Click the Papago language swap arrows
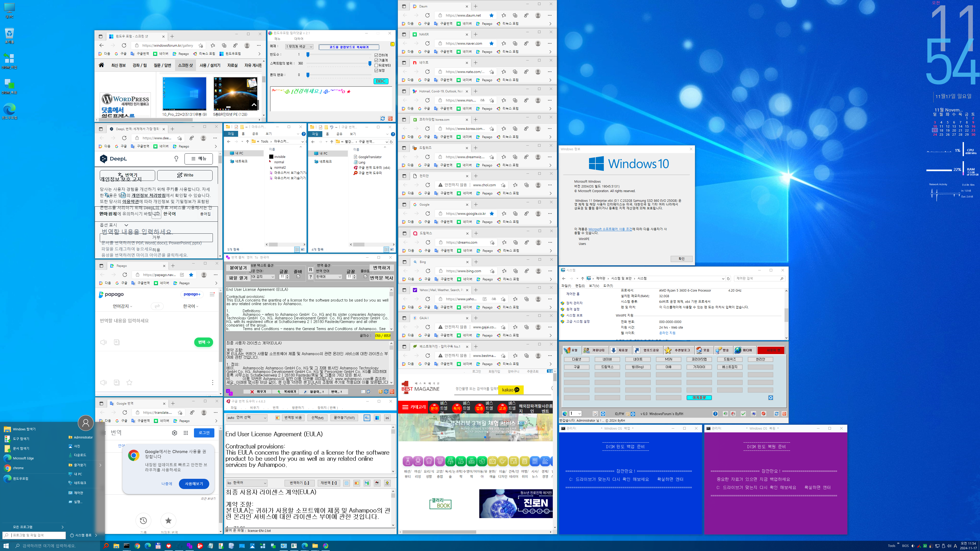This screenshot has width=980, height=551. point(157,306)
